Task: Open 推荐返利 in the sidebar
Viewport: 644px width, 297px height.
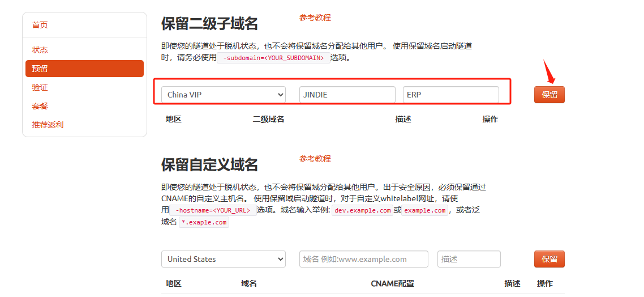Action: pyautogui.click(x=48, y=125)
